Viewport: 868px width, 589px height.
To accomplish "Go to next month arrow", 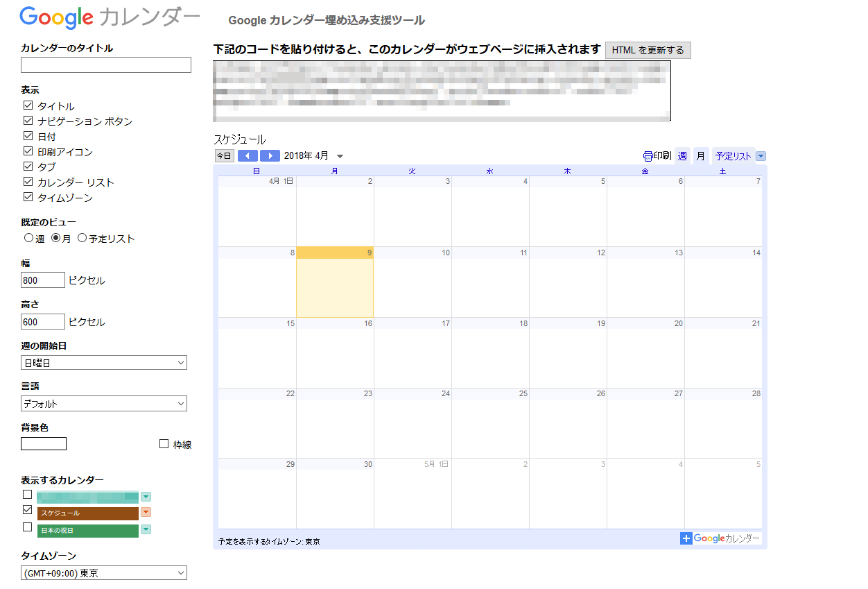I will coord(270,156).
